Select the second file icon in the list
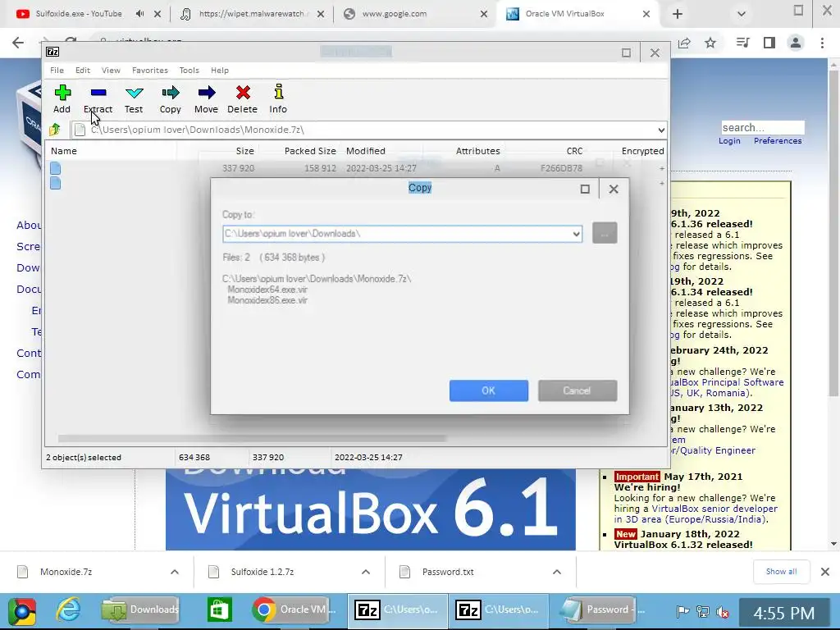840x630 pixels. (55, 183)
